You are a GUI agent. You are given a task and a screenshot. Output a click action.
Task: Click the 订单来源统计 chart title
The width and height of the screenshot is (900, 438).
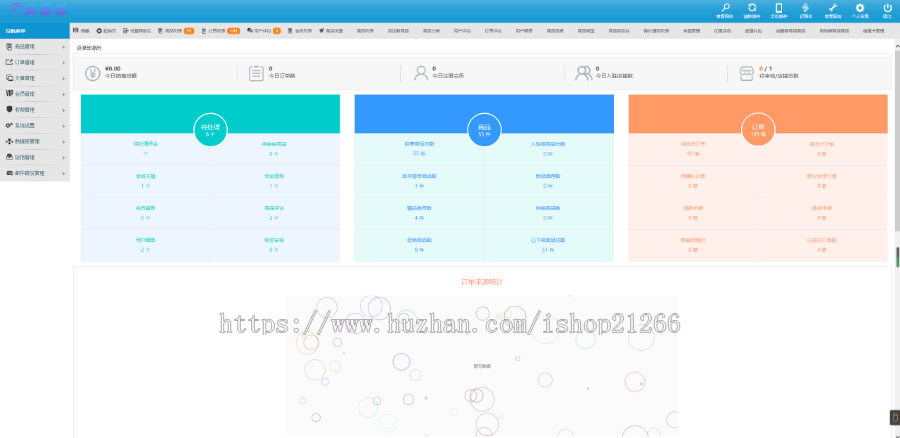[x=482, y=282]
